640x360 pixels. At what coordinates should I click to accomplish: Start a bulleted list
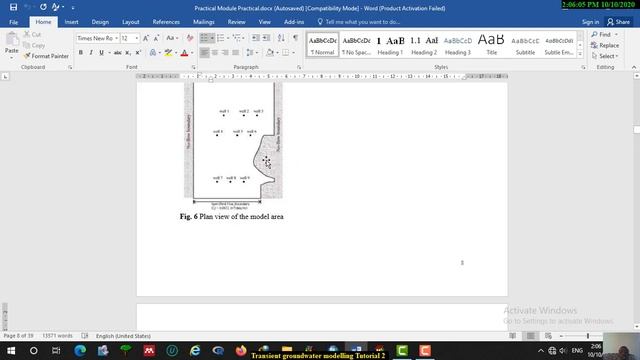click(x=204, y=38)
